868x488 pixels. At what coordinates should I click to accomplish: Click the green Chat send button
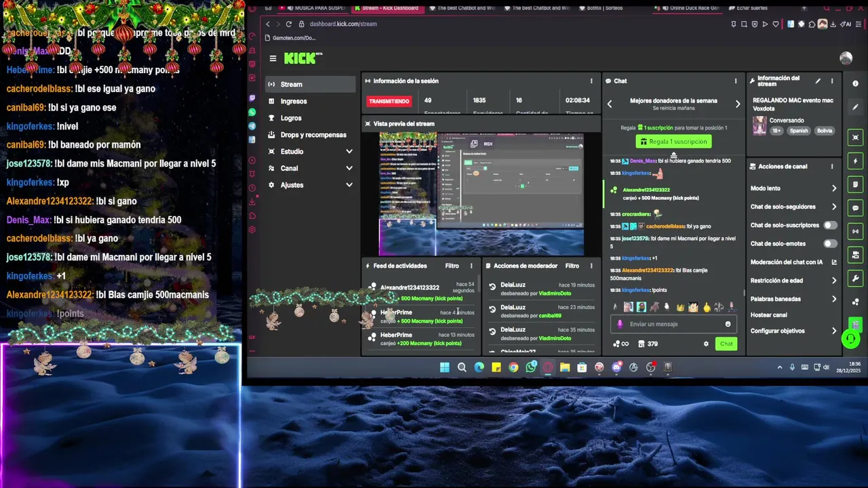pos(726,344)
